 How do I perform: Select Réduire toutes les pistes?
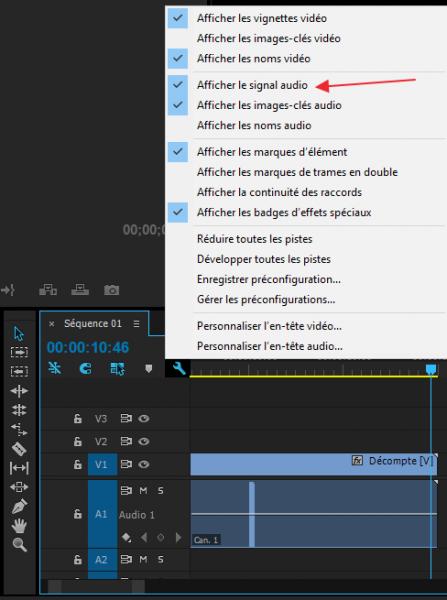tap(254, 239)
